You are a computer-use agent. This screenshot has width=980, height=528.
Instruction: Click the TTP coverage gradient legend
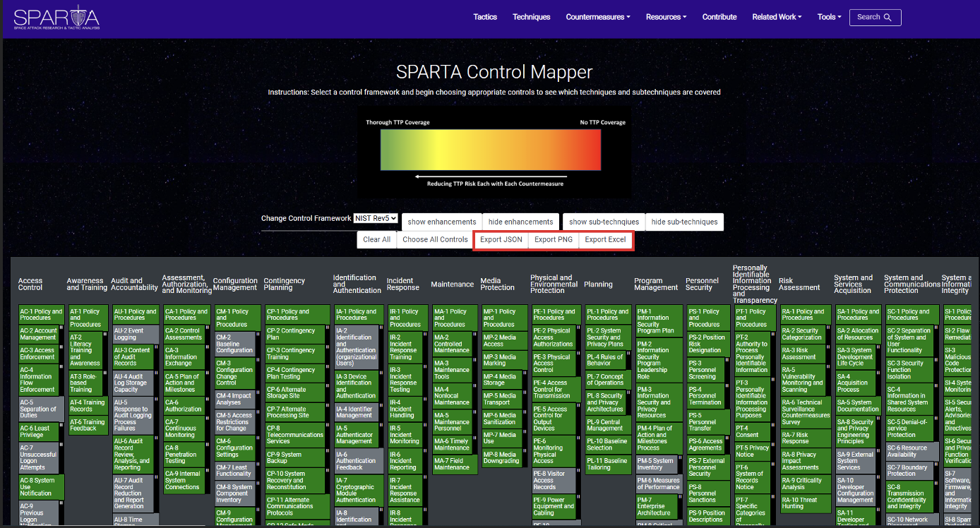[x=491, y=149]
